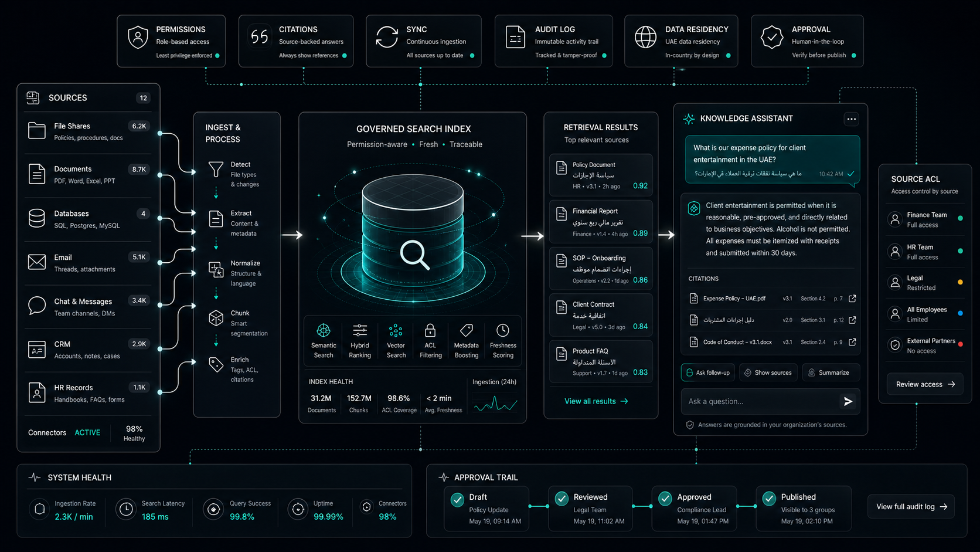Click the ACL Filtering lock icon
This screenshot has height=552, width=980.
[x=430, y=330]
